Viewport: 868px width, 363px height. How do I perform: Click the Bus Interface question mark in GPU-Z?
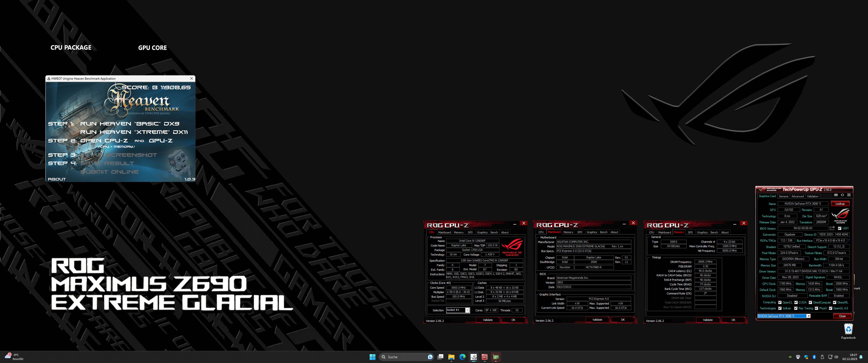tap(849, 240)
